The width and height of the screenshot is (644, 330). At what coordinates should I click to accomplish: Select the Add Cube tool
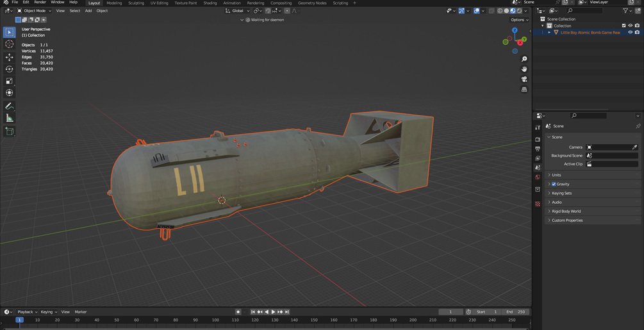pyautogui.click(x=9, y=131)
